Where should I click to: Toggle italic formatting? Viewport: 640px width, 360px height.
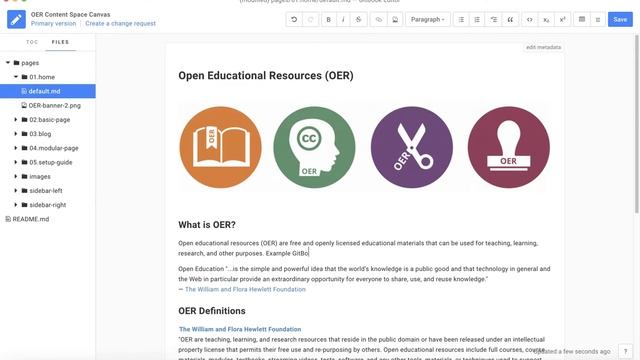tap(343, 19)
